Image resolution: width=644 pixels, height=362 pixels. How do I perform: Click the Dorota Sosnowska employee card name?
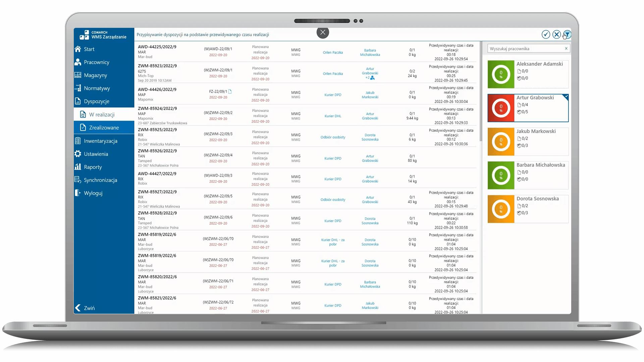pyautogui.click(x=537, y=198)
